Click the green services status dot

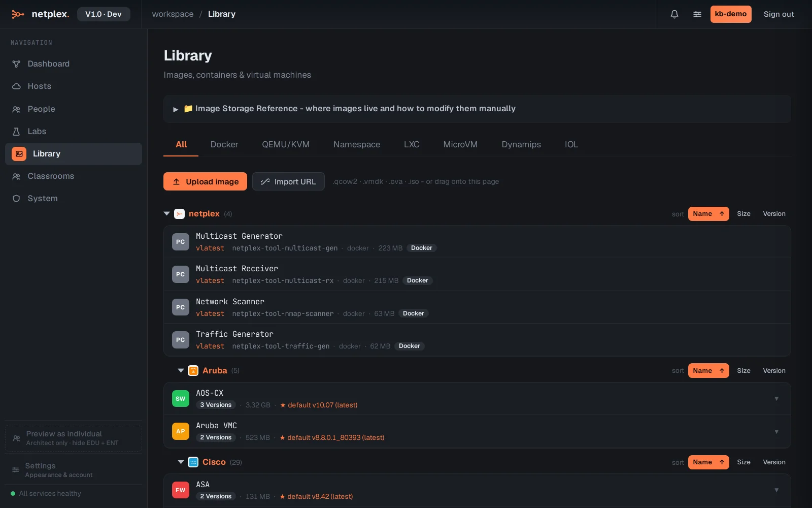[x=13, y=494]
